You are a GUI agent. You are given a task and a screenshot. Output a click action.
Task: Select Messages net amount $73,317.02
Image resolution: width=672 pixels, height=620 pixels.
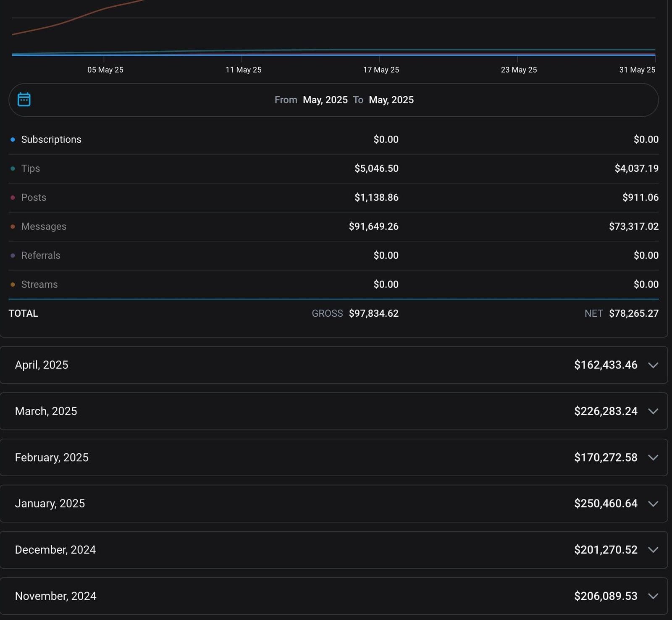tap(634, 226)
